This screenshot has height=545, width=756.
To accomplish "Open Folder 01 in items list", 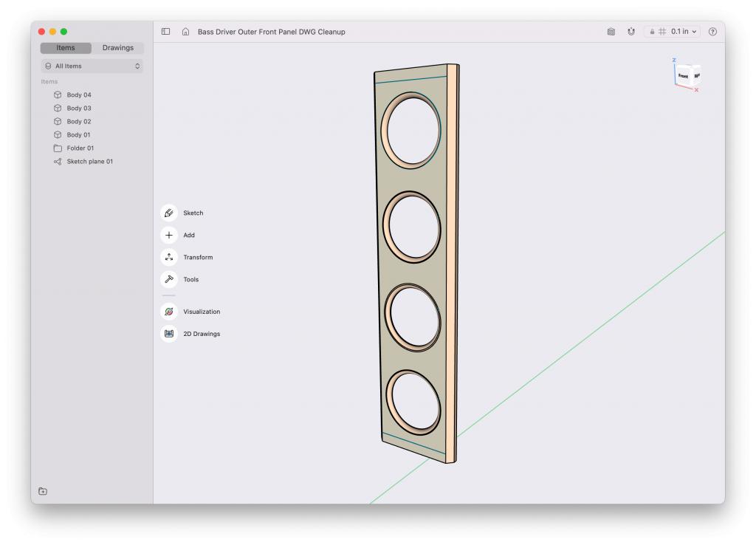I will pos(80,148).
